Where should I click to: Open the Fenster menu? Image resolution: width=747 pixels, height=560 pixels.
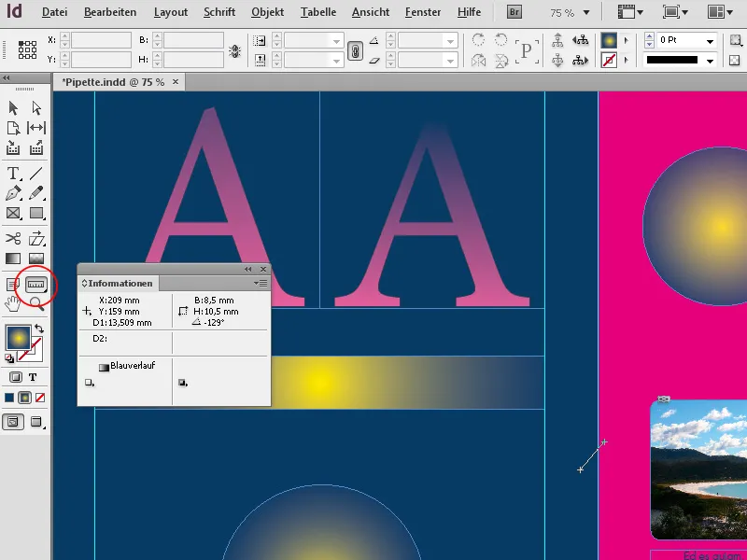pos(422,12)
